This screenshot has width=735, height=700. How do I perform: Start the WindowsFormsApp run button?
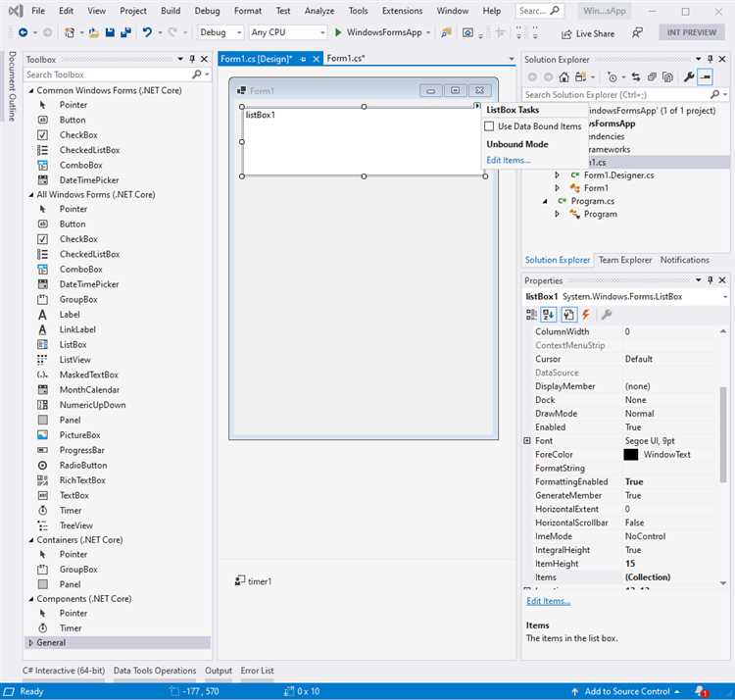338,32
